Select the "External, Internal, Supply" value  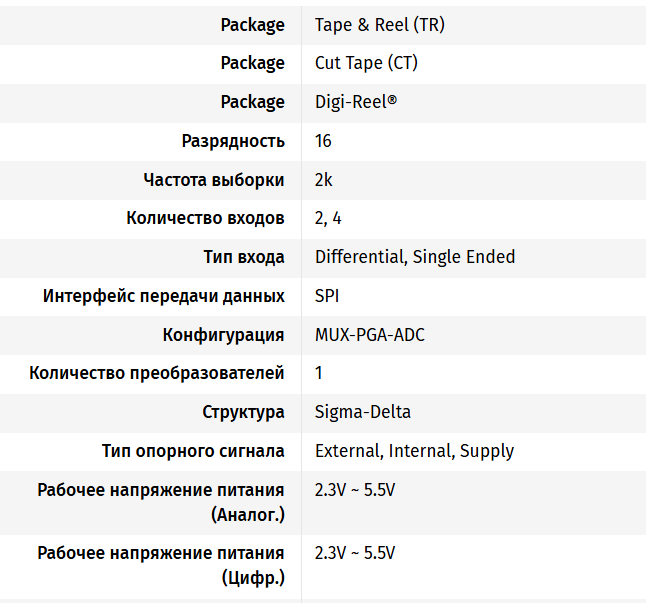point(414,451)
